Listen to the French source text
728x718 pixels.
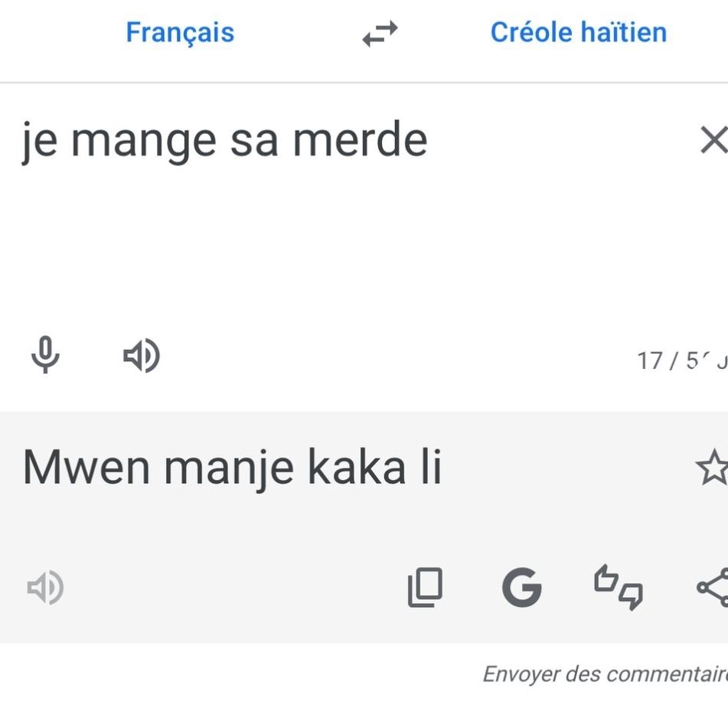[x=142, y=355]
